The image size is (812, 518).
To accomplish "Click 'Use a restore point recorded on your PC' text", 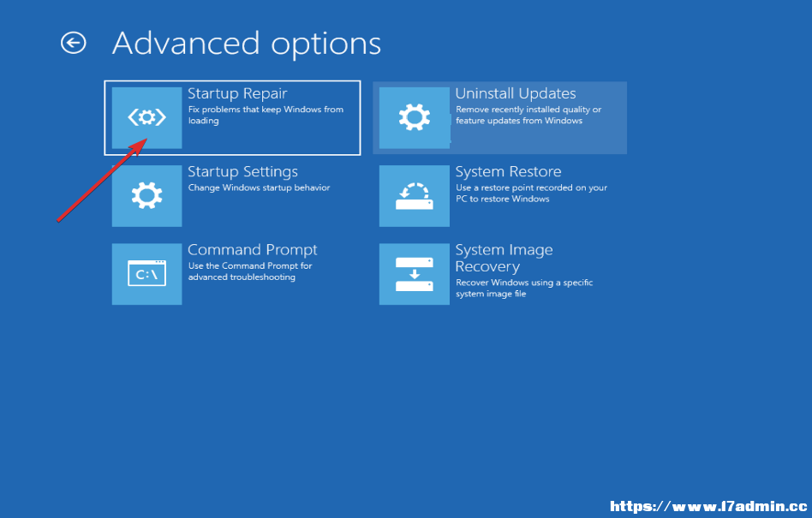I will tap(531, 193).
